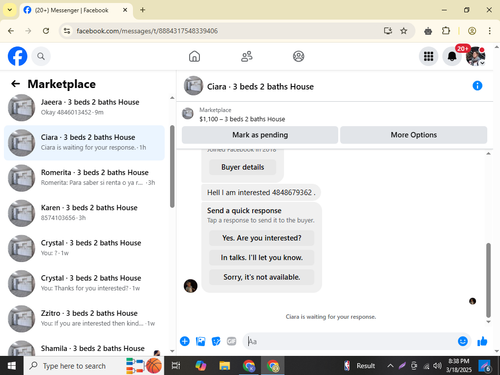Viewport: 500px width, 375px height.
Task: Choose a GIF icon
Action: click(231, 341)
